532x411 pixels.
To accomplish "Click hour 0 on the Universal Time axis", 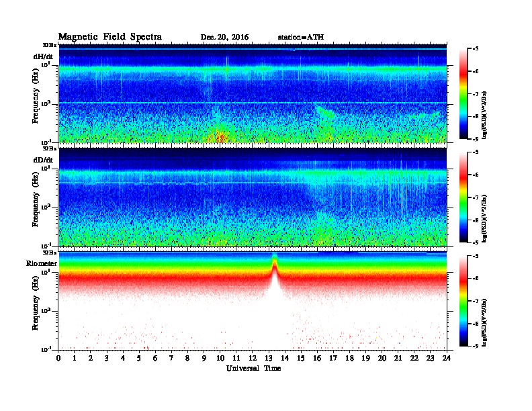I will point(58,358).
